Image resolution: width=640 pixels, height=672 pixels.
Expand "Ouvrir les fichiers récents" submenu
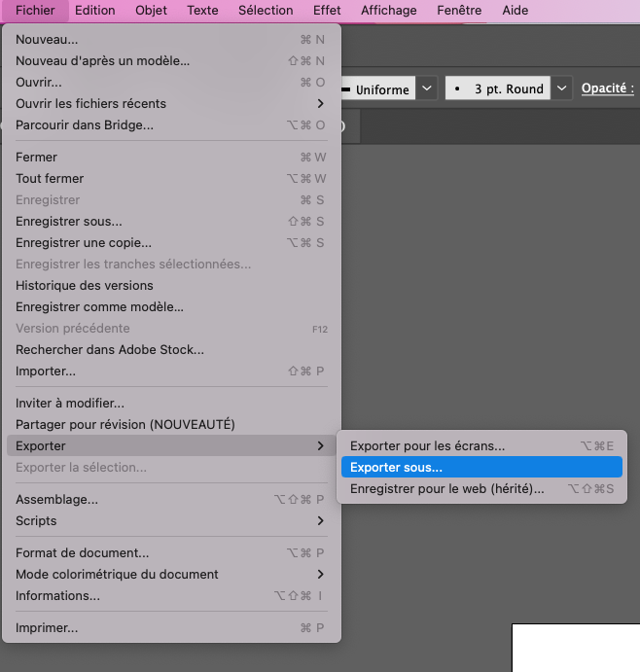point(90,104)
